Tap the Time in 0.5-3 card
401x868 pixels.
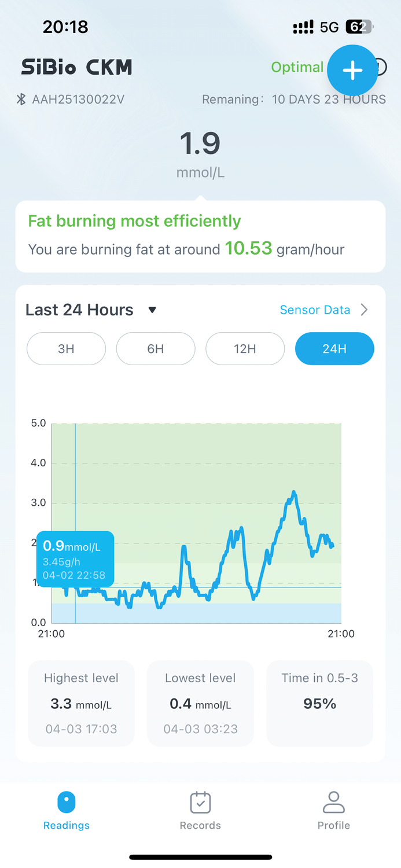pyautogui.click(x=319, y=703)
